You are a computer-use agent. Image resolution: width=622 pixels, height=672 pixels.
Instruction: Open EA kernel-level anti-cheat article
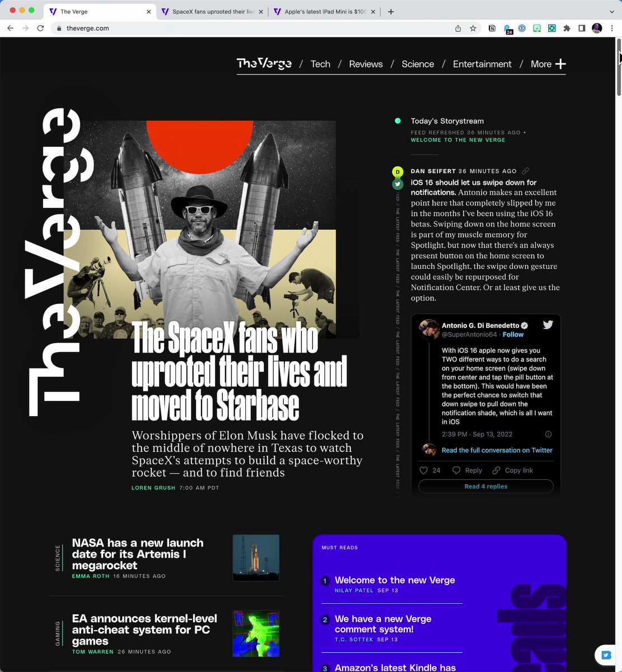coord(144,629)
